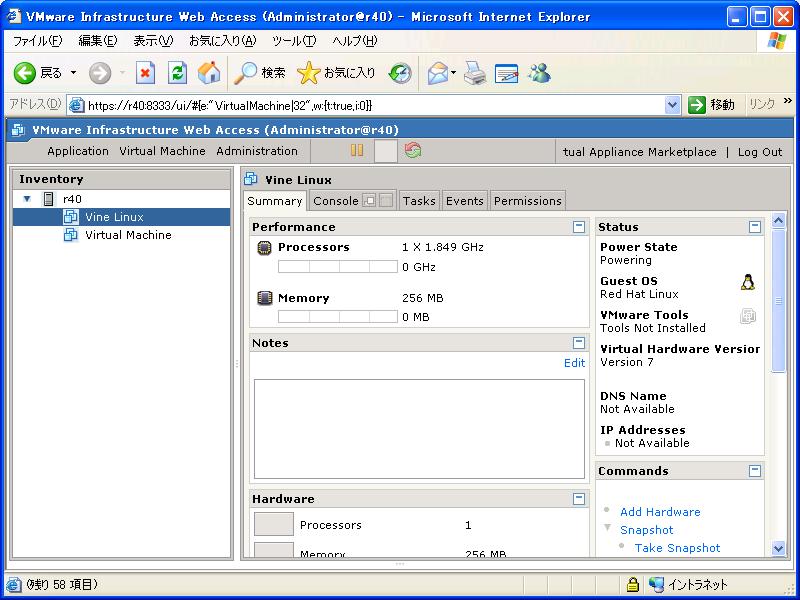The height and width of the screenshot is (600, 800).
Task: Switch to the Console tab
Action: click(335, 201)
